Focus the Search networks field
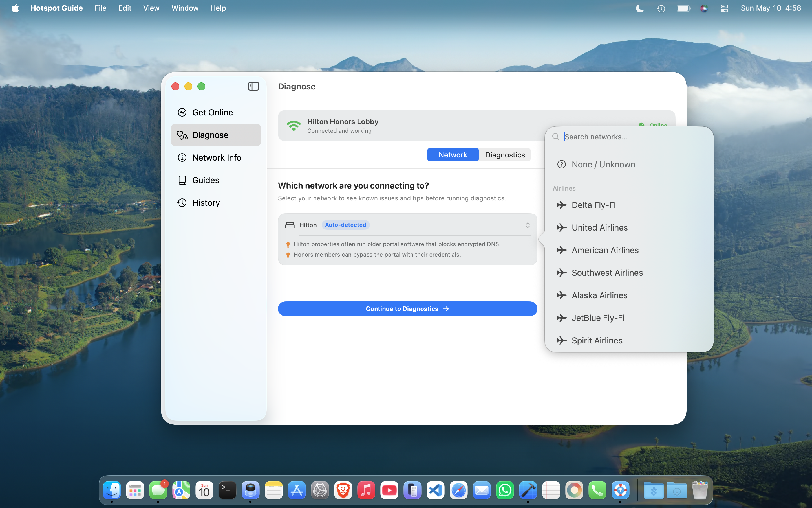Screen dimensions: 812x508 click(629, 137)
